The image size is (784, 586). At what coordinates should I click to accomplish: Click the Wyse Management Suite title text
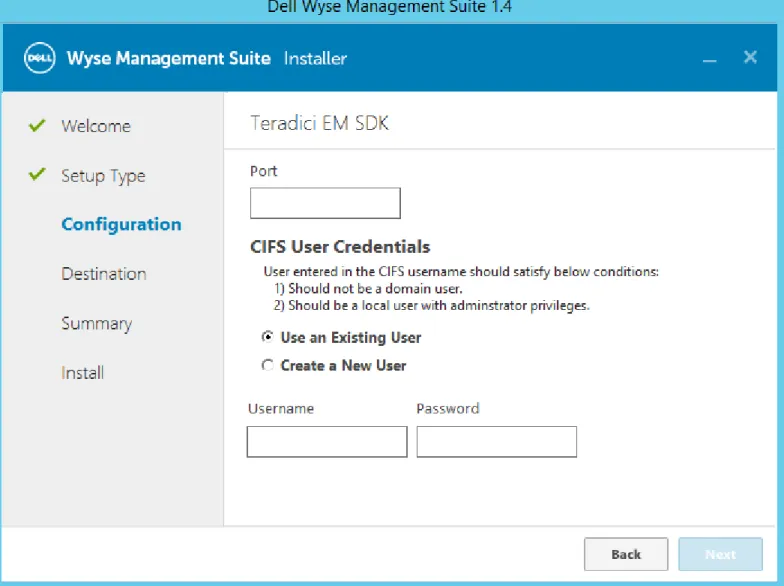point(168,58)
